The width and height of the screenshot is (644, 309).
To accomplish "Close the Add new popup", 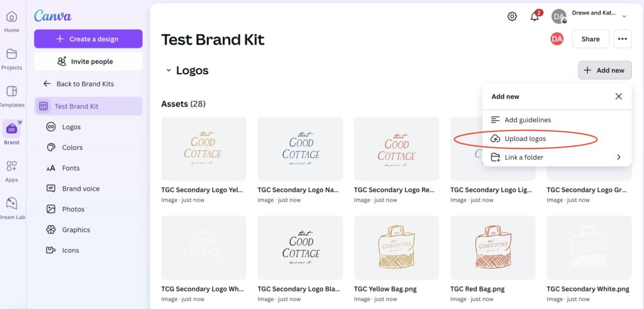I will tap(618, 96).
